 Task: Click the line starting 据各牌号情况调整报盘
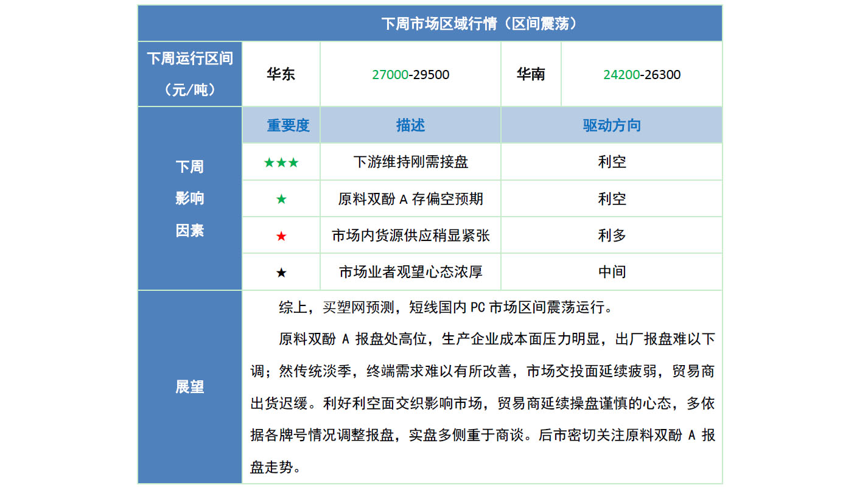click(x=482, y=436)
